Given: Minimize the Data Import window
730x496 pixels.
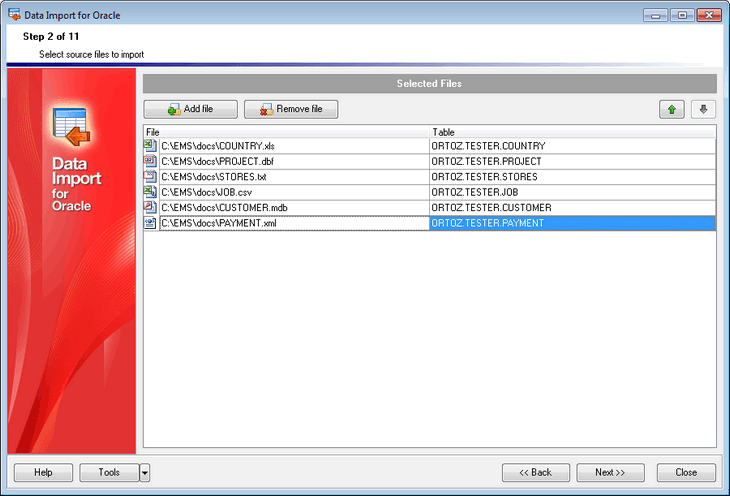Looking at the screenshot, I should pyautogui.click(x=656, y=15).
